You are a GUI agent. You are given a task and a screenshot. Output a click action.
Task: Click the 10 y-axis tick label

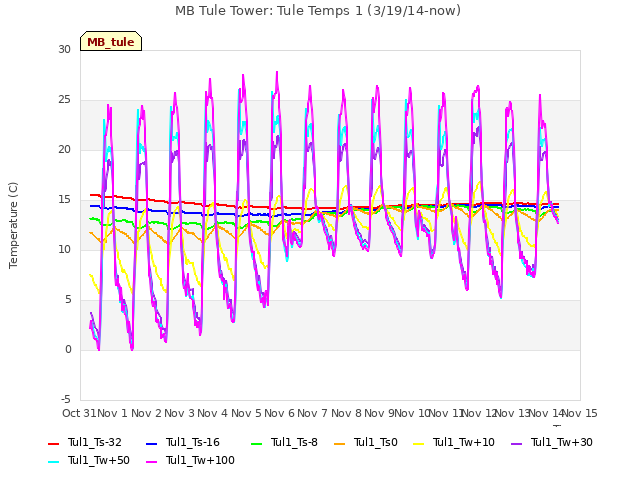point(64,249)
